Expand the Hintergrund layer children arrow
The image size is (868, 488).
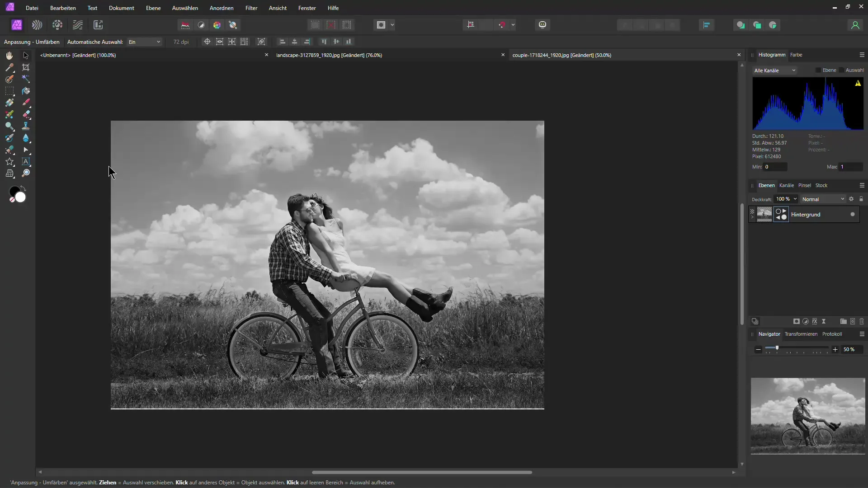[x=752, y=217]
